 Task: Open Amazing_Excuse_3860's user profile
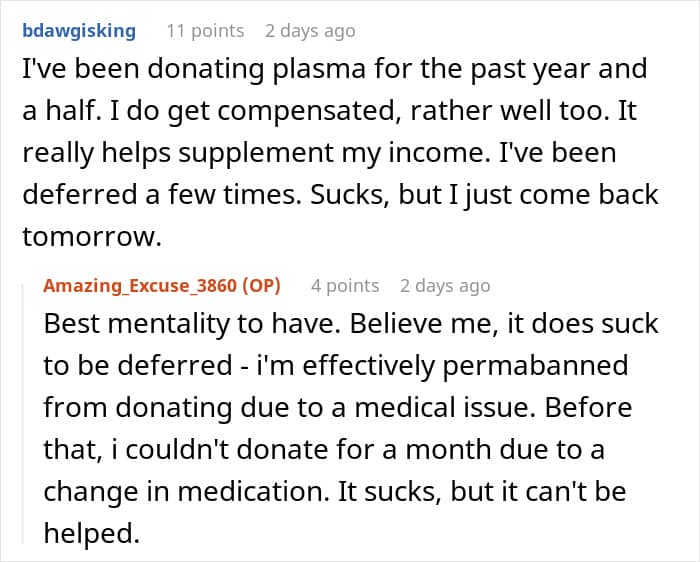pos(140,286)
